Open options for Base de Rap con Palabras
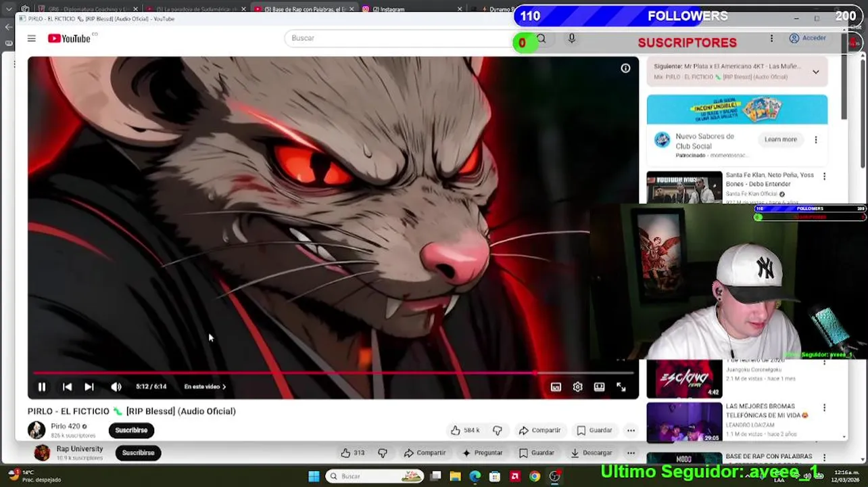Screen dimensions: 868x487 (824, 457)
